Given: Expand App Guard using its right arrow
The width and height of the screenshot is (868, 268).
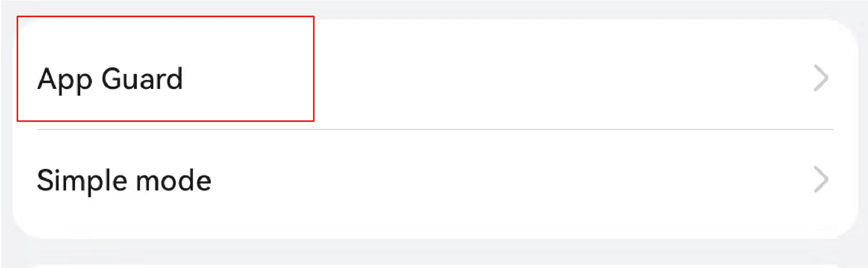Looking at the screenshot, I should pyautogui.click(x=821, y=78).
